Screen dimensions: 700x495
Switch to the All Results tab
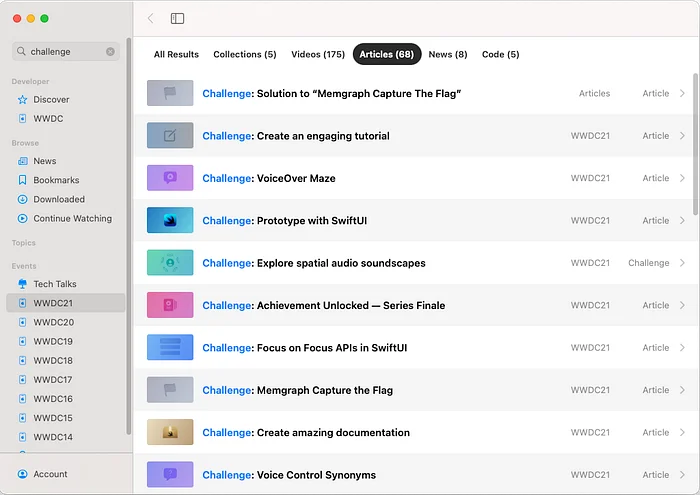(176, 54)
